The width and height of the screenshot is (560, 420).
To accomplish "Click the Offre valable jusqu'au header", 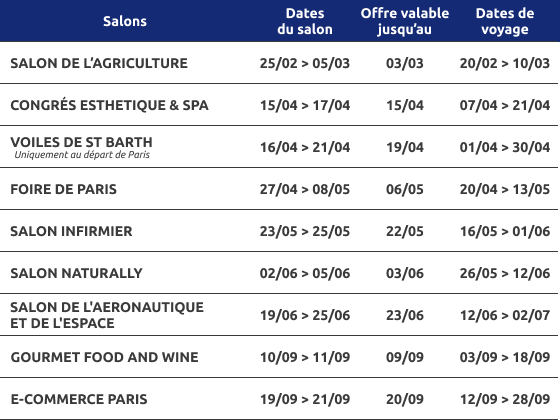I will 405,21.
